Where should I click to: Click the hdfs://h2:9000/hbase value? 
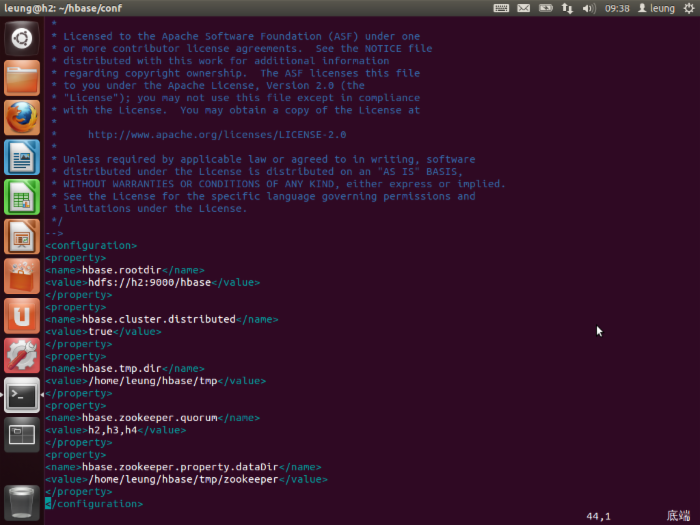(150, 282)
